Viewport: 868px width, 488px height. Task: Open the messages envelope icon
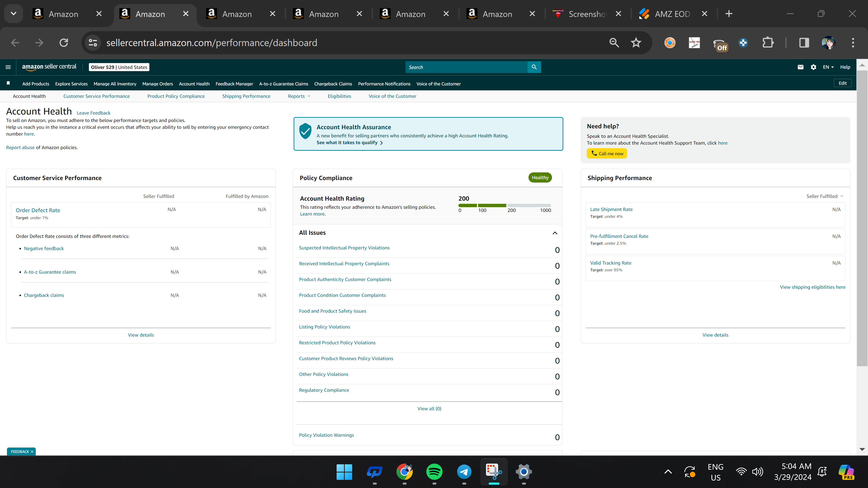pyautogui.click(x=801, y=67)
